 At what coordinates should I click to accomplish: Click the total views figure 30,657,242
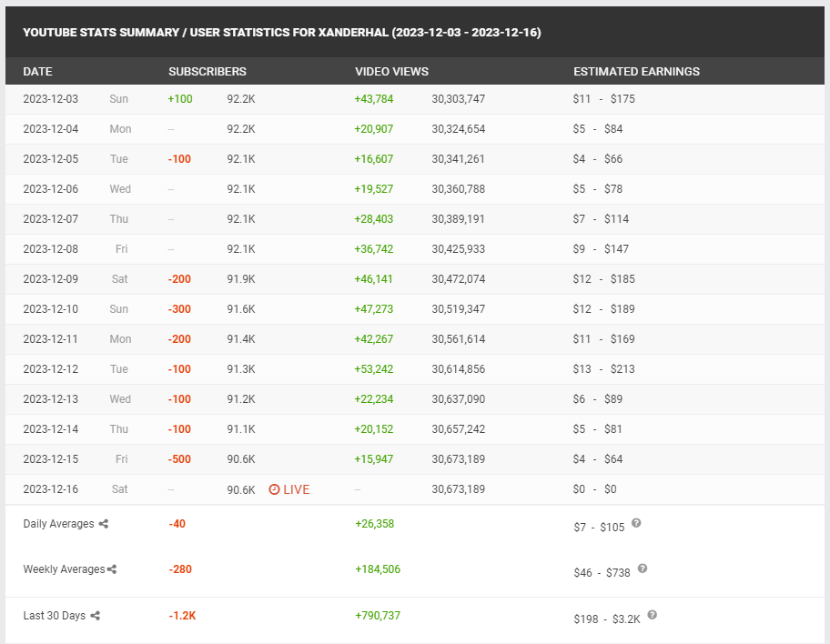(x=459, y=429)
